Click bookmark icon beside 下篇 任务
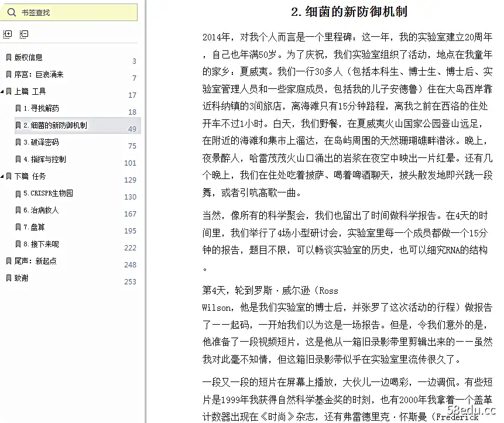This screenshot has width=504, height=423. [9, 176]
